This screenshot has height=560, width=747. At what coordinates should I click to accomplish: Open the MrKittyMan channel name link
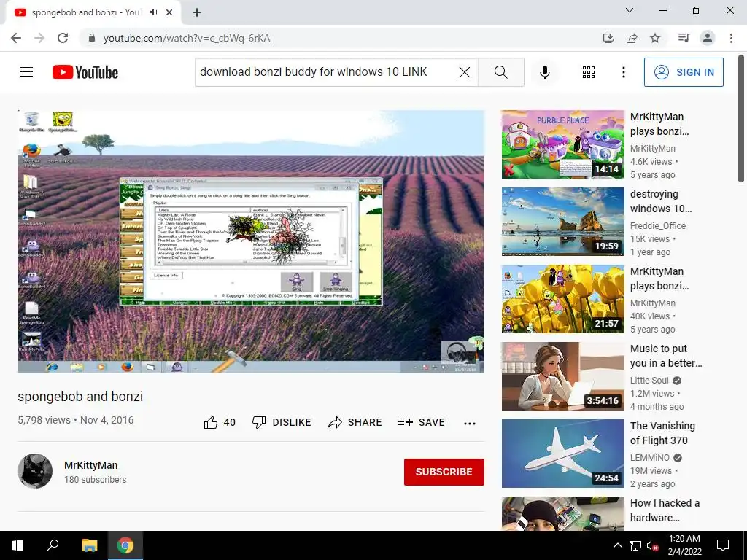[x=91, y=465]
